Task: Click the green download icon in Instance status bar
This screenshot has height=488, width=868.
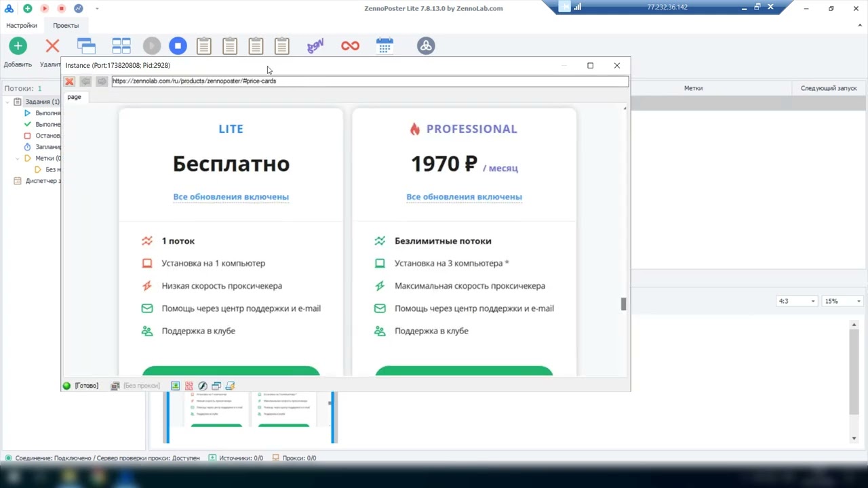Action: [175, 386]
